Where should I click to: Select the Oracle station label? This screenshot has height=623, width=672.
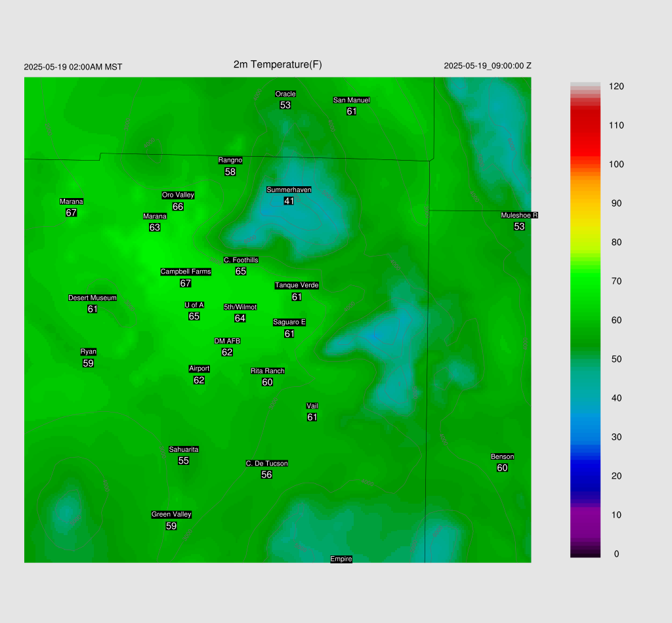click(285, 94)
